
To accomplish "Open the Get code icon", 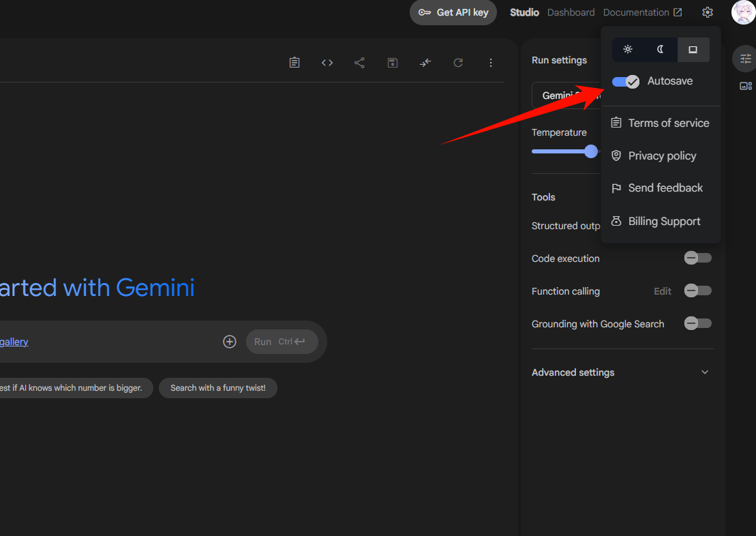I will click(327, 63).
